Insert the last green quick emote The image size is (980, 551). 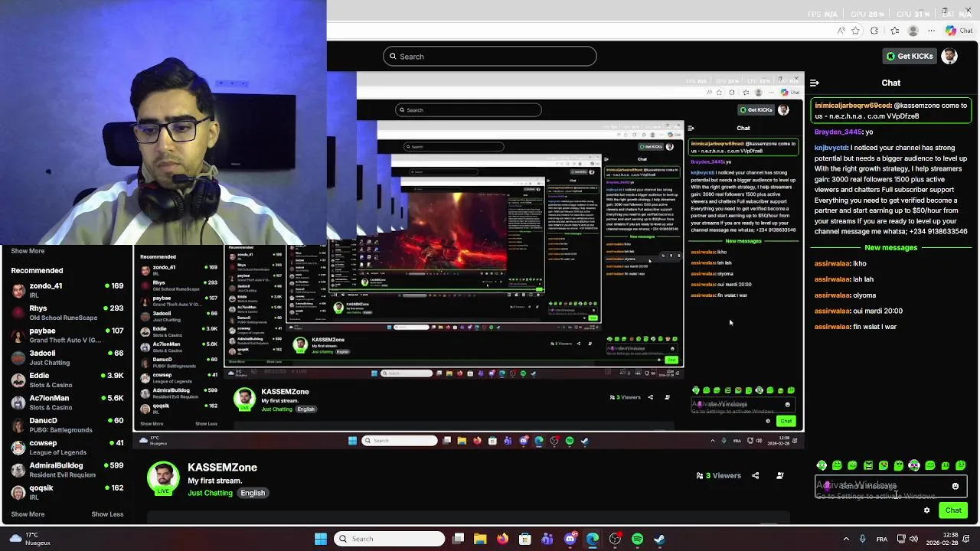pyautogui.click(x=961, y=465)
